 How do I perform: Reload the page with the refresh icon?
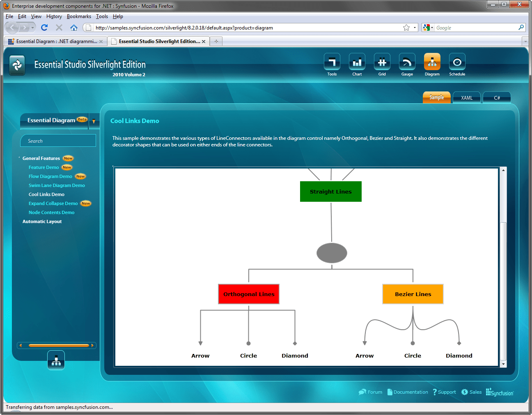coord(44,27)
